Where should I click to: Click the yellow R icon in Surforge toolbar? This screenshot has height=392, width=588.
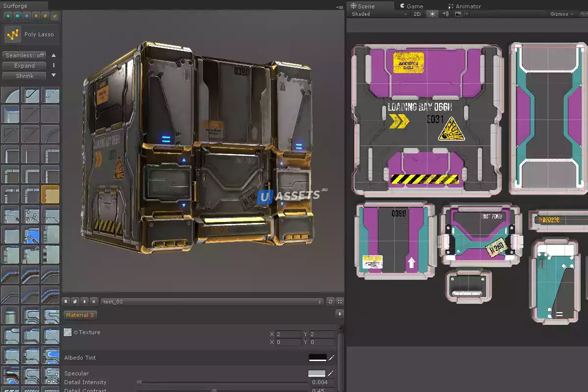pyautogui.click(x=36, y=16)
